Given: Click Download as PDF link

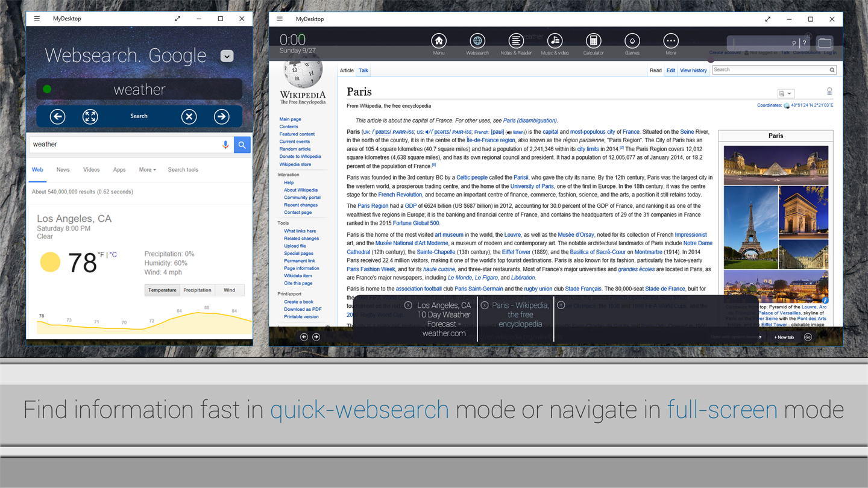Looking at the screenshot, I should tap(303, 309).
